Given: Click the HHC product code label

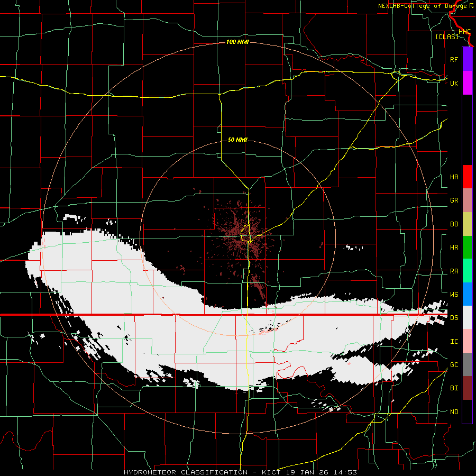Looking at the screenshot, I should pyautogui.click(x=464, y=32).
